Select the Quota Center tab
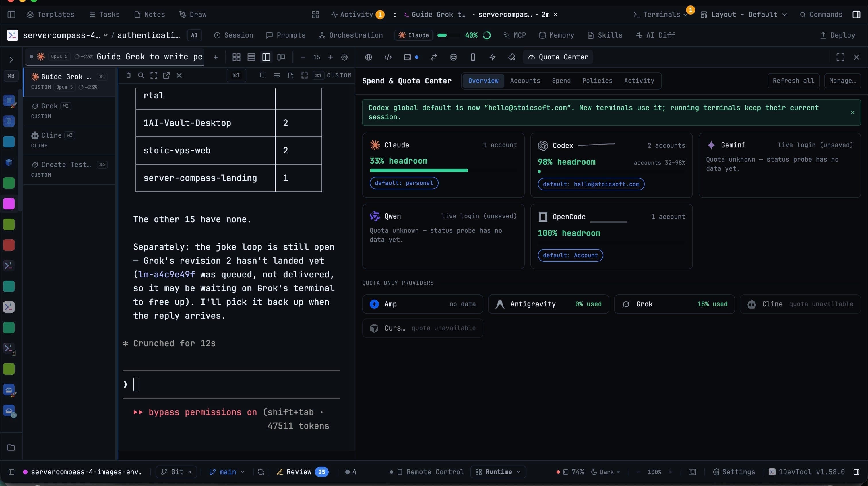Screen dimensions: 868x486 (x=558, y=57)
